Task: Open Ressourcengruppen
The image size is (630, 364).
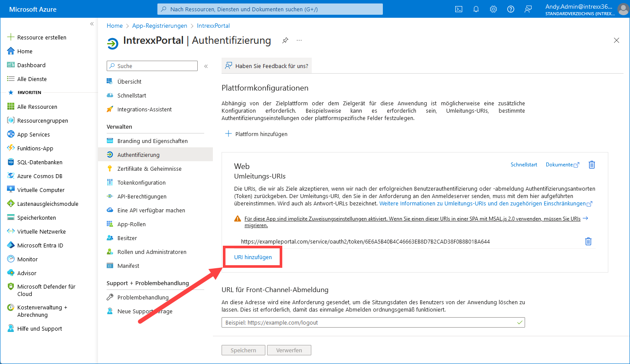Action: point(37,120)
